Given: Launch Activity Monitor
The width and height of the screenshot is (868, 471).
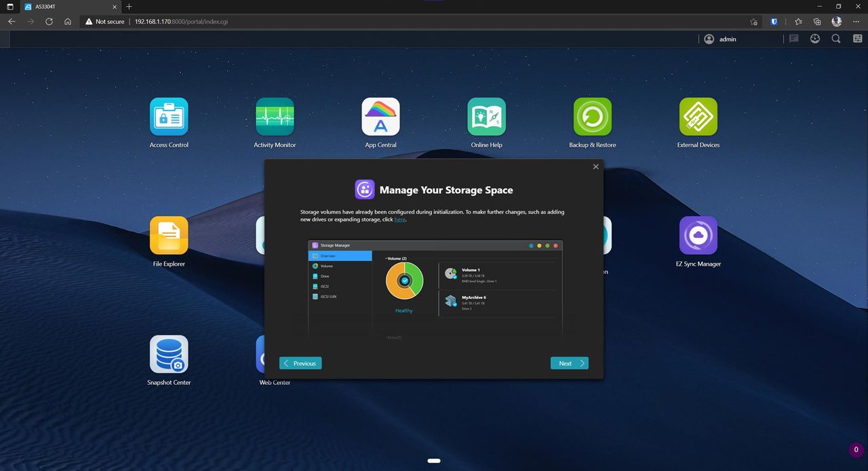Looking at the screenshot, I should coord(275,117).
